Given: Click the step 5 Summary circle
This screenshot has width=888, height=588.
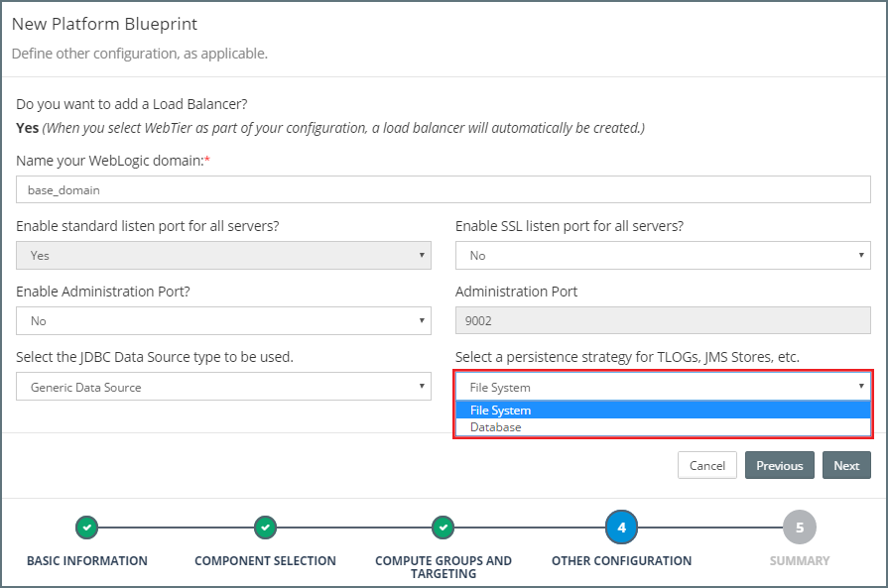Looking at the screenshot, I should (x=799, y=528).
